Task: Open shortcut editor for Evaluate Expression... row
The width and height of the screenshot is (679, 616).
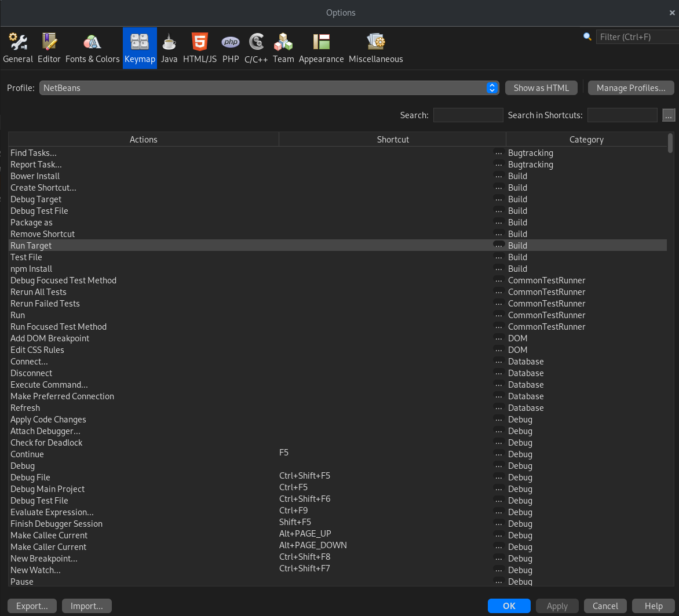Action: tap(498, 512)
